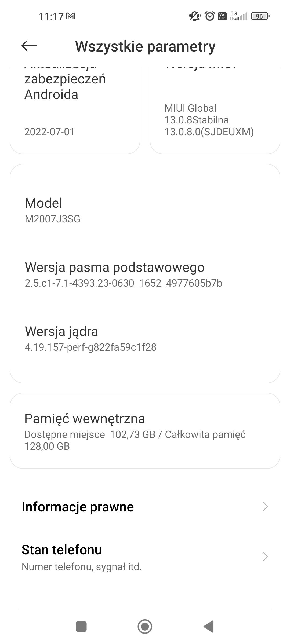290x644 pixels.
Task: Tap the MIUI Global version card
Action: (215, 113)
